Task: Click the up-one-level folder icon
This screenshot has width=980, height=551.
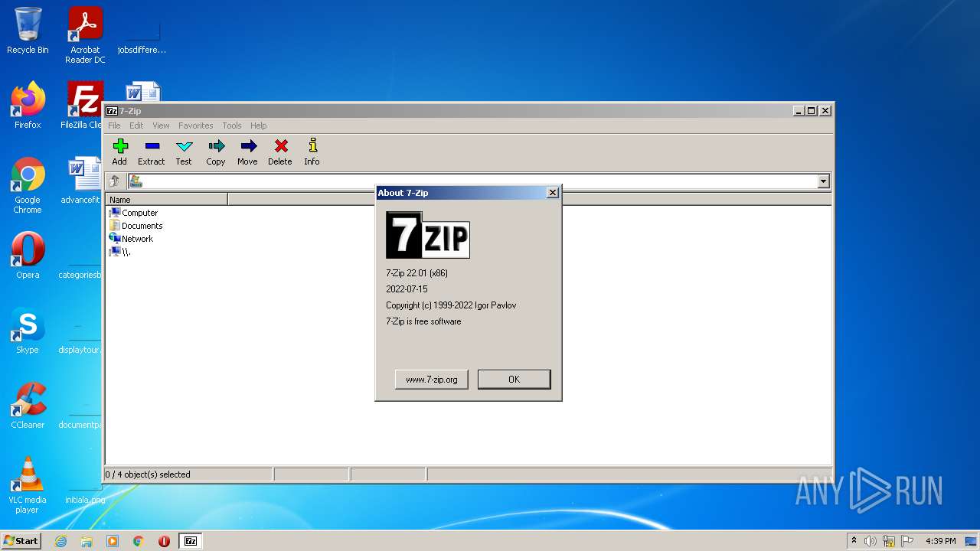Action: click(x=114, y=181)
